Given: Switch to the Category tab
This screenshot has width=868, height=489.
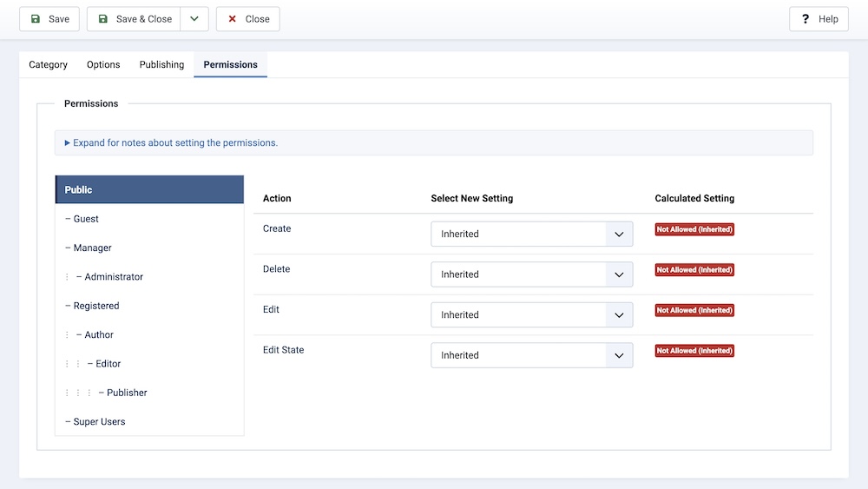Looking at the screenshot, I should [x=48, y=65].
